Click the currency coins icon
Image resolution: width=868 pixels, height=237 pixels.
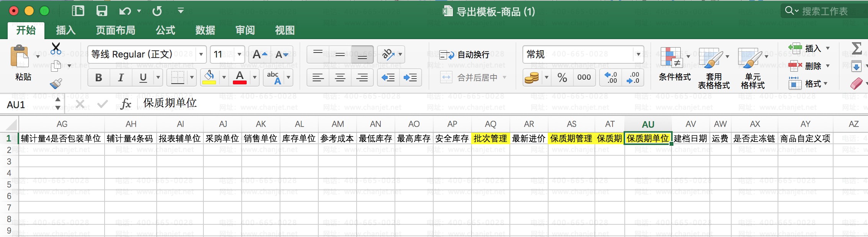click(532, 77)
